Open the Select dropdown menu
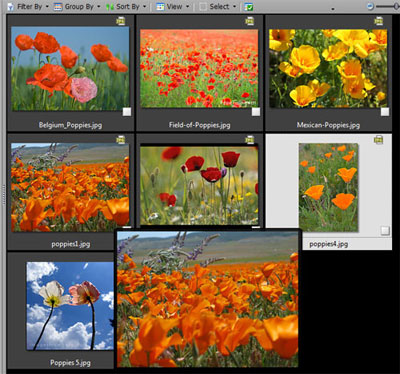Viewport: 400px width, 374px height. 218,6
